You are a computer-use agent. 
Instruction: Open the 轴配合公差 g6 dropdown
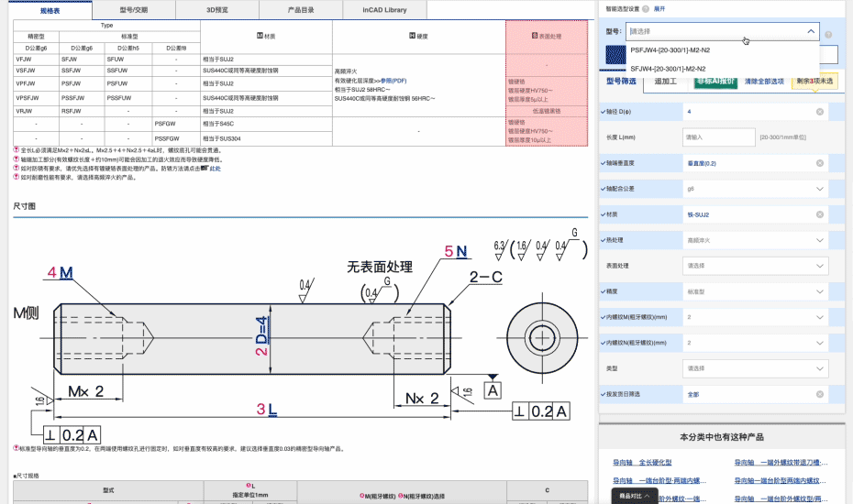(756, 189)
